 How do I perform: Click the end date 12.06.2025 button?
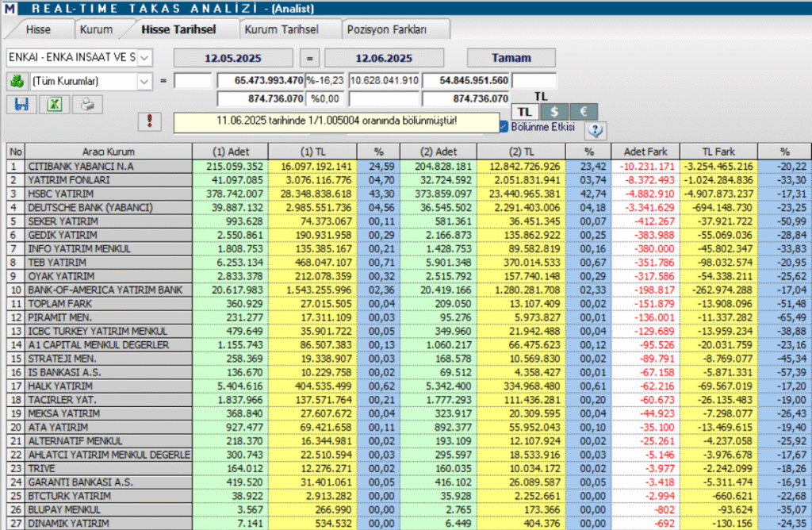[x=384, y=58]
